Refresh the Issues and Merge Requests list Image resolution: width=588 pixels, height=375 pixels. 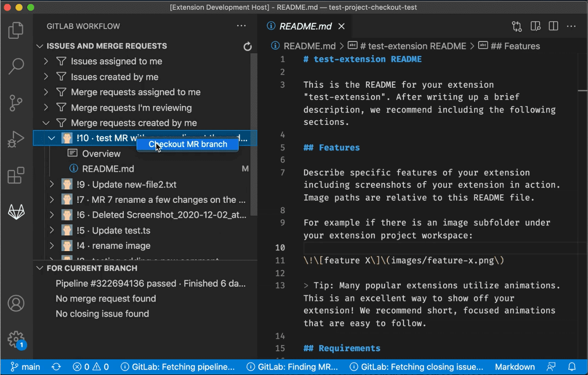pyautogui.click(x=248, y=46)
